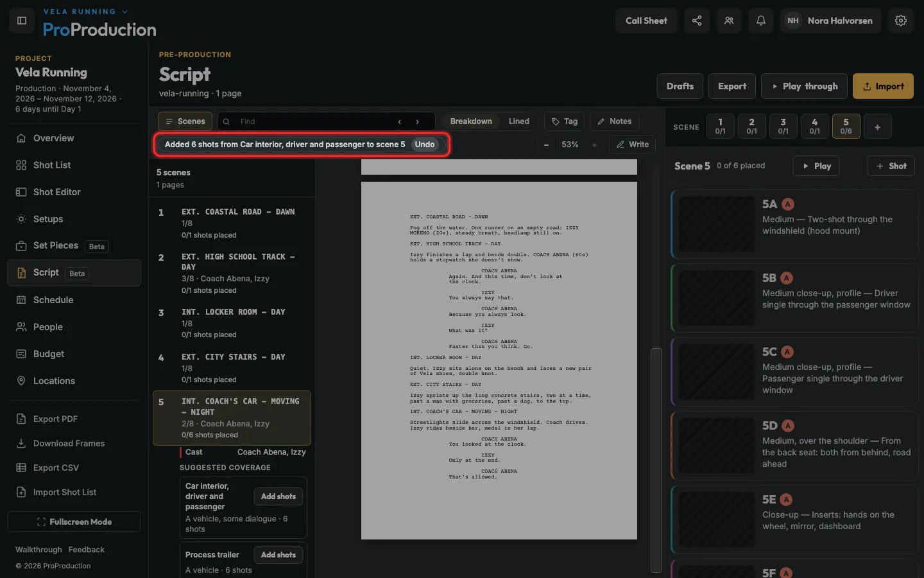Toggle the Notes panel

pos(614,121)
